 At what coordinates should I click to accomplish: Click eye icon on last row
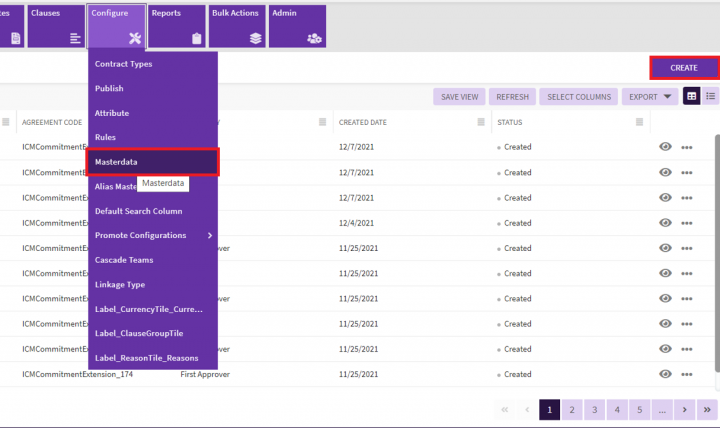click(x=665, y=374)
